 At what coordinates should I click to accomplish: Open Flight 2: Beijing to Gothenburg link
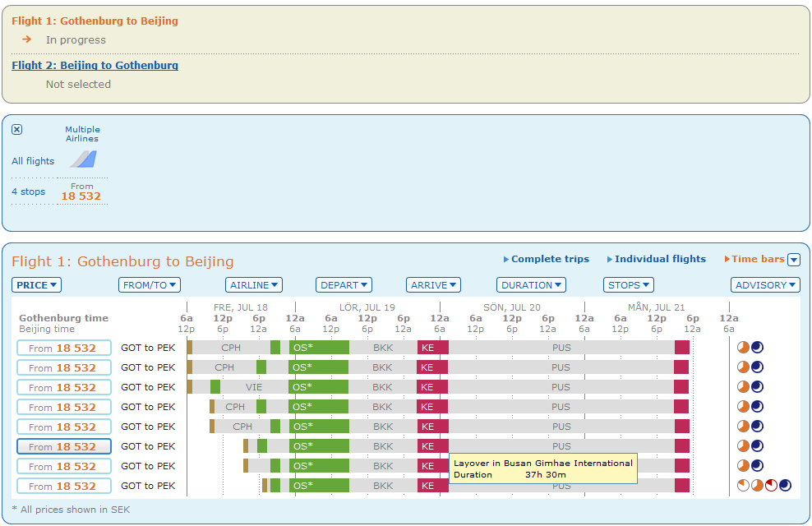pyautogui.click(x=95, y=66)
